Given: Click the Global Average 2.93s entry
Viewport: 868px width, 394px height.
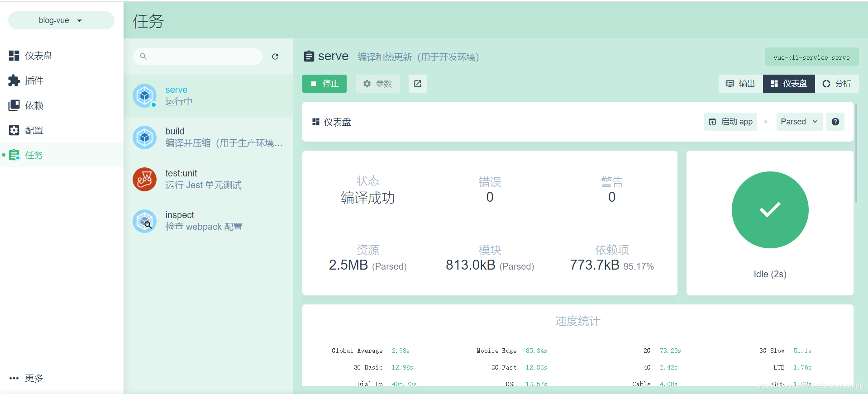Looking at the screenshot, I should [371, 351].
